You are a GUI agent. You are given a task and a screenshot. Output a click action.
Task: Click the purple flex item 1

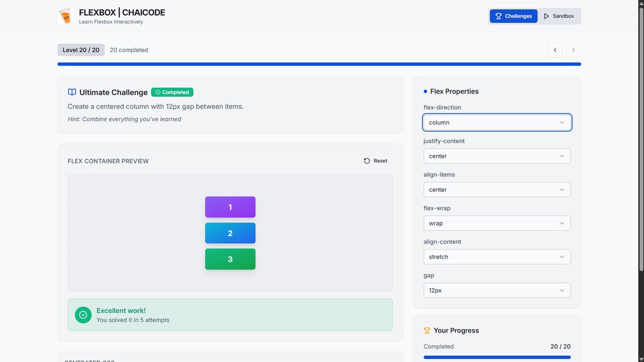[x=230, y=207]
